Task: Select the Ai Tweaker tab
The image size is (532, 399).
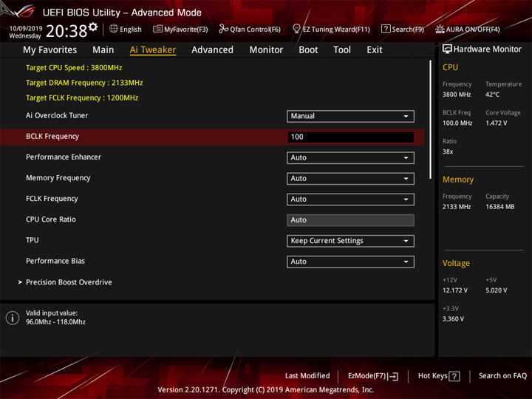Action: click(153, 50)
